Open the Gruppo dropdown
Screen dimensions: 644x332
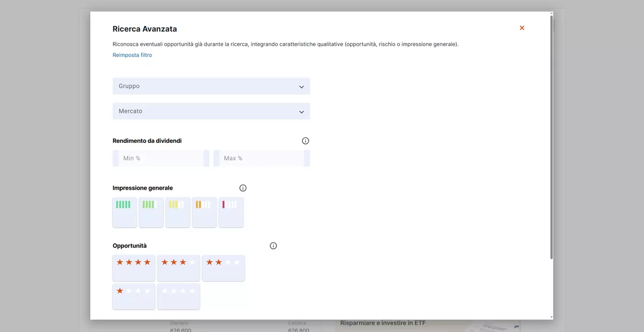(211, 86)
